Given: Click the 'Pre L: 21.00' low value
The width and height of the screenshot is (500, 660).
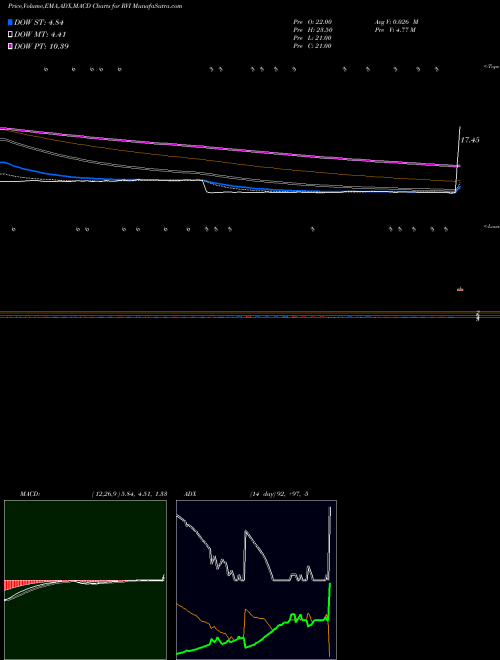Looking at the screenshot, I should (313, 38).
